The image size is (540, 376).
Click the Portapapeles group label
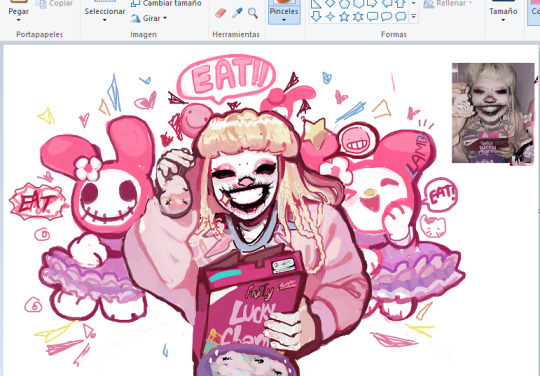(40, 34)
